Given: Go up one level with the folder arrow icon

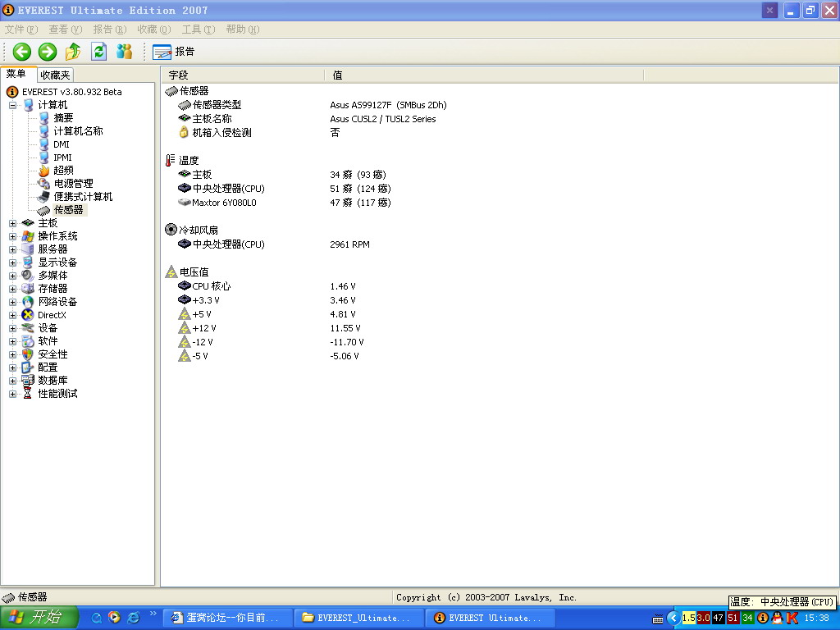Looking at the screenshot, I should click(73, 52).
